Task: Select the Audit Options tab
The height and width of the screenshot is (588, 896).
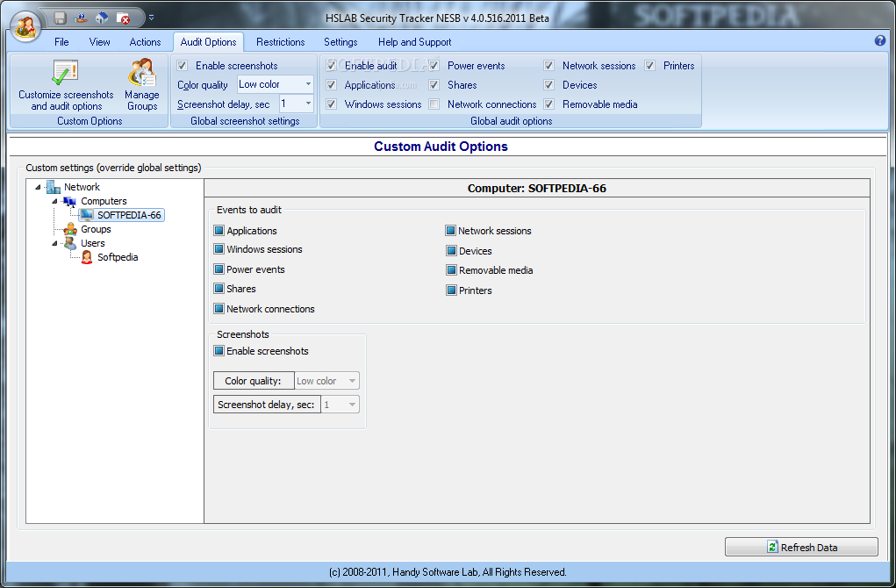Action: (x=209, y=42)
